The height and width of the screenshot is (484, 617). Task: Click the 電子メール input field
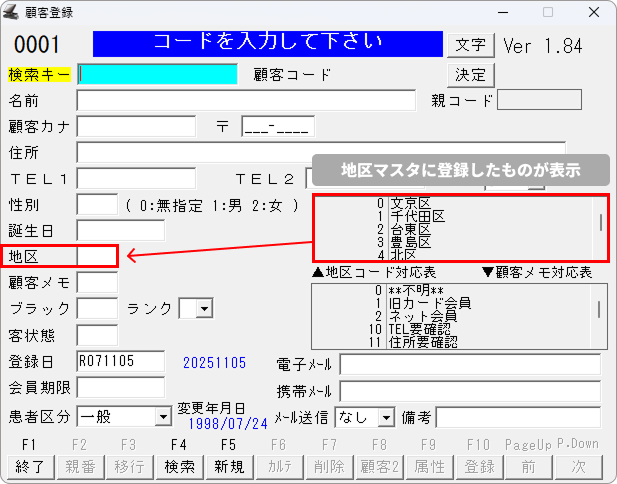[x=468, y=364]
